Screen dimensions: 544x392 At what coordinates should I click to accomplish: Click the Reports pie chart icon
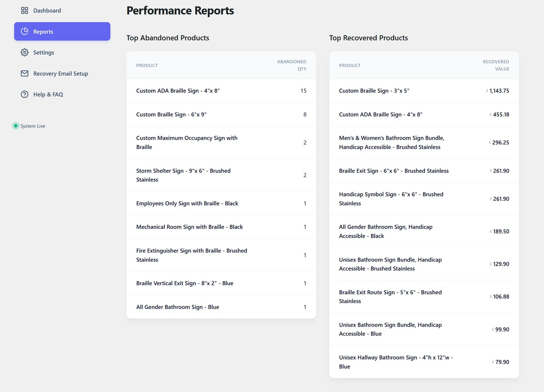point(24,31)
